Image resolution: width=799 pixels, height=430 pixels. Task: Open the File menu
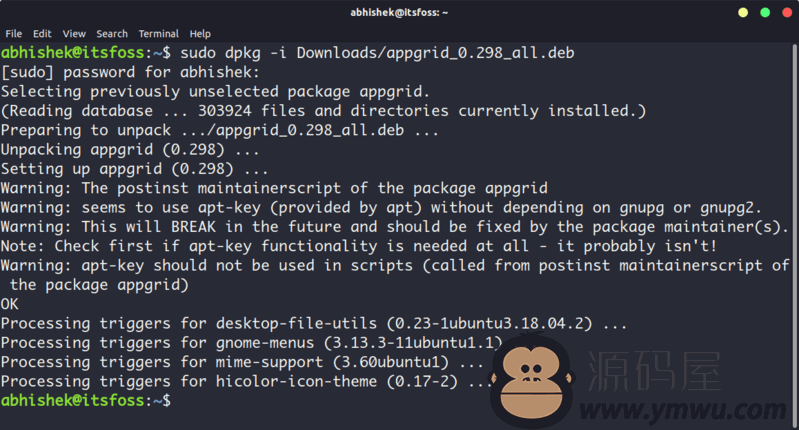tap(14, 34)
